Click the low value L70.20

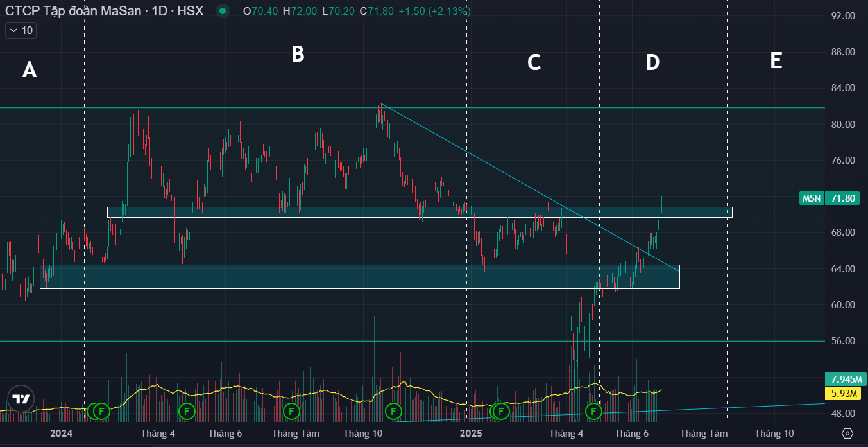click(x=339, y=11)
